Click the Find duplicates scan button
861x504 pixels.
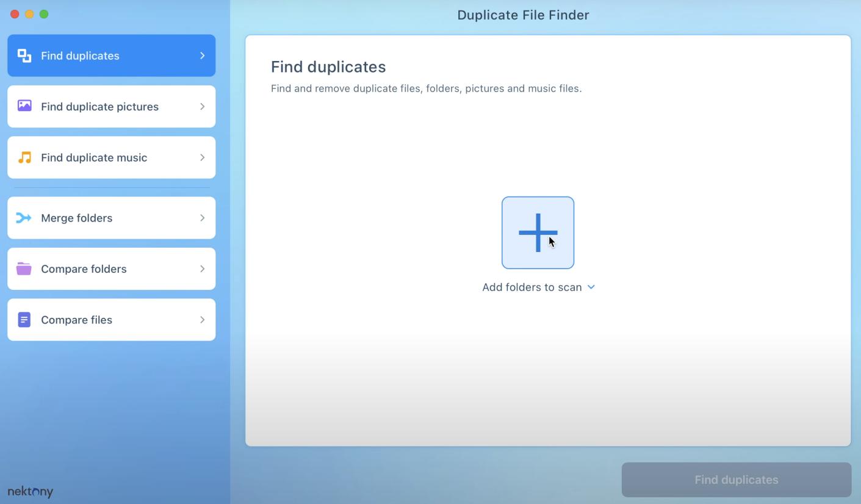736,480
